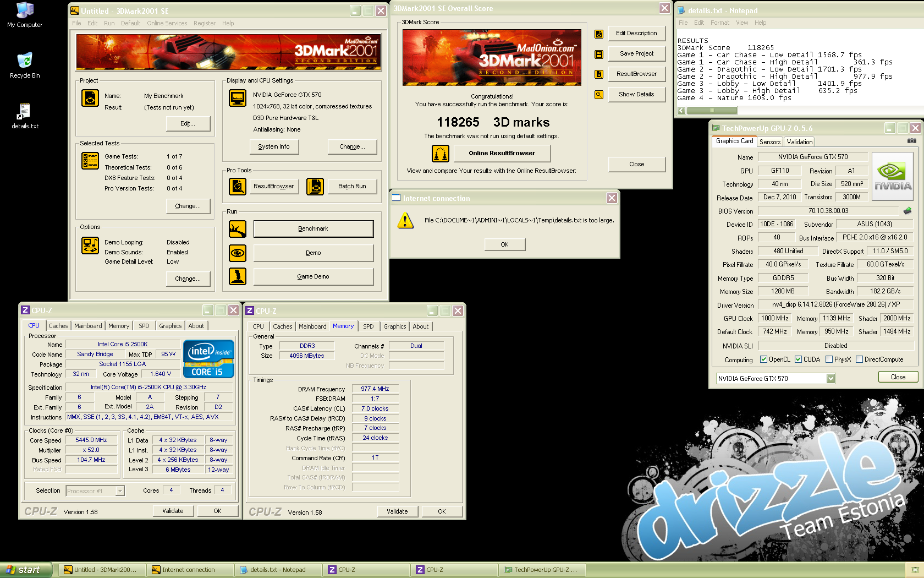The height and width of the screenshot is (578, 924).
Task: Click the Notepad horizontal scrollbar thumb
Action: (x=711, y=111)
